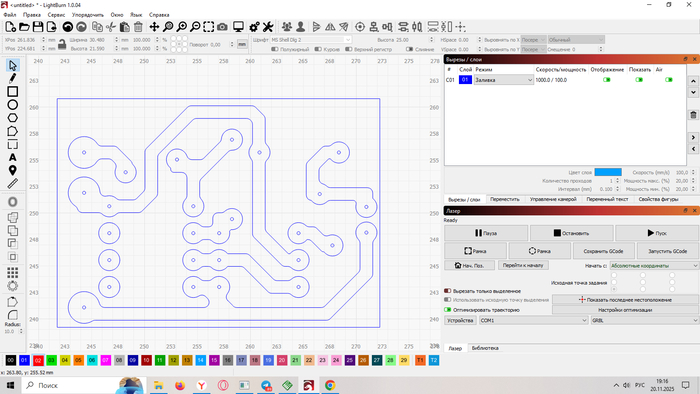Click the blue 'Цвет слоя' color box
This screenshot has width=700, height=394.
[608, 172]
